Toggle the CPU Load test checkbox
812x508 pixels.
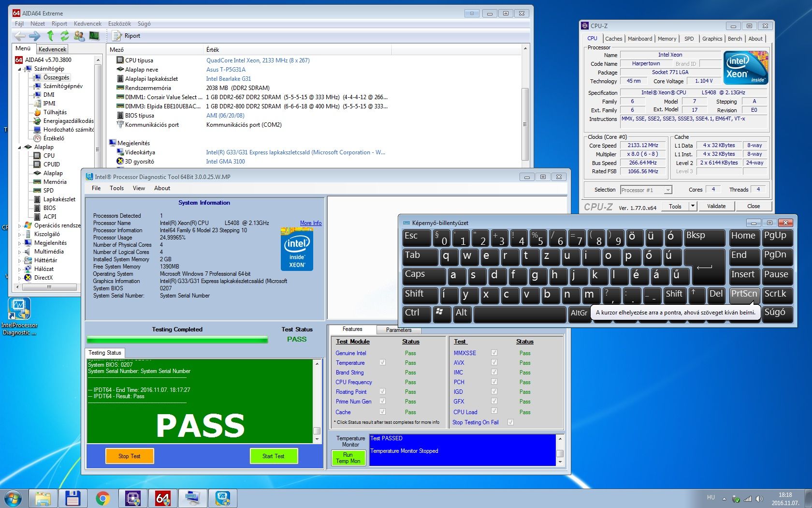(494, 411)
